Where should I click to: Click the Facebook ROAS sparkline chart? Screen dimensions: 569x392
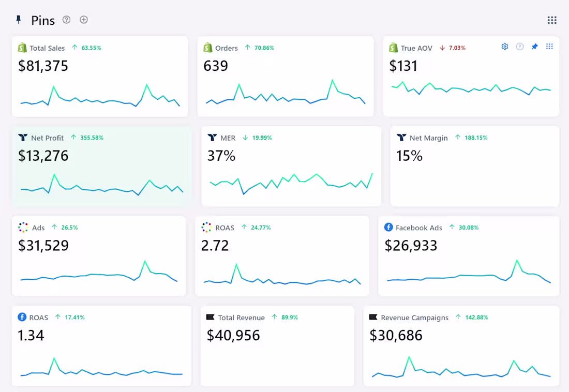coord(101,368)
